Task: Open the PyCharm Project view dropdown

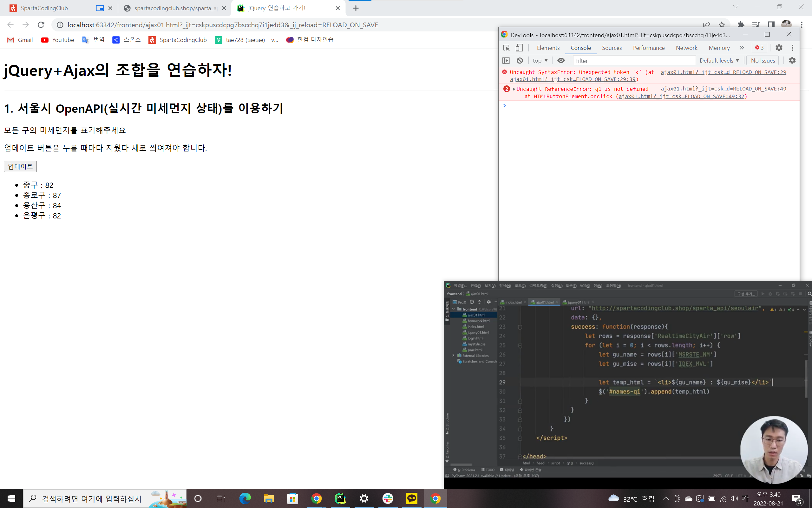Action: 459,302
